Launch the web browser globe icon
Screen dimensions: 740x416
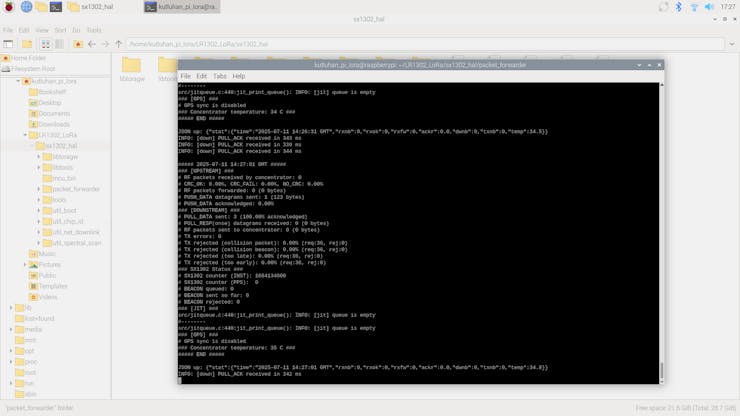[x=26, y=7]
